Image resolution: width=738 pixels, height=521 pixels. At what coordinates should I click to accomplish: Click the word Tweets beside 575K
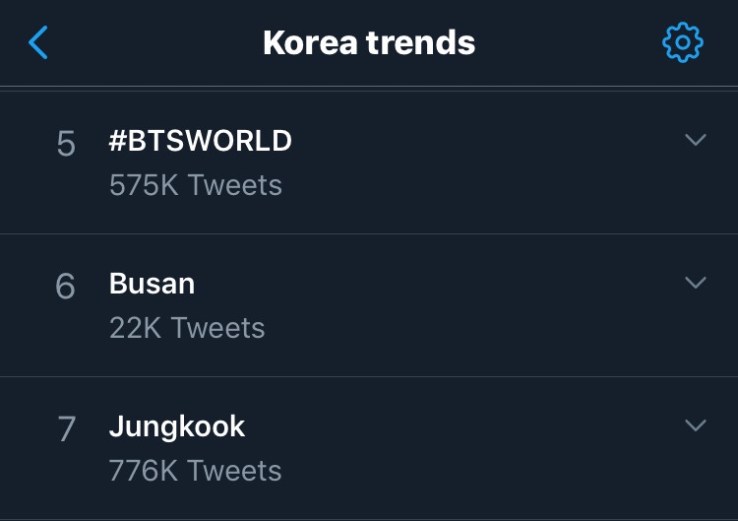click(235, 185)
